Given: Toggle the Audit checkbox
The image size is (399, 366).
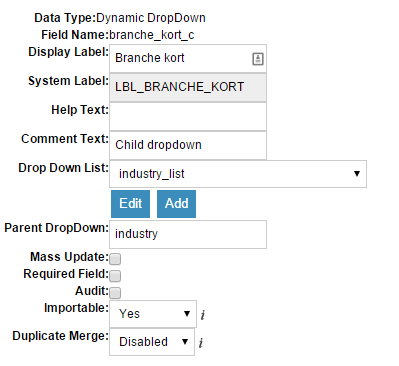Looking at the screenshot, I should coord(115,293).
